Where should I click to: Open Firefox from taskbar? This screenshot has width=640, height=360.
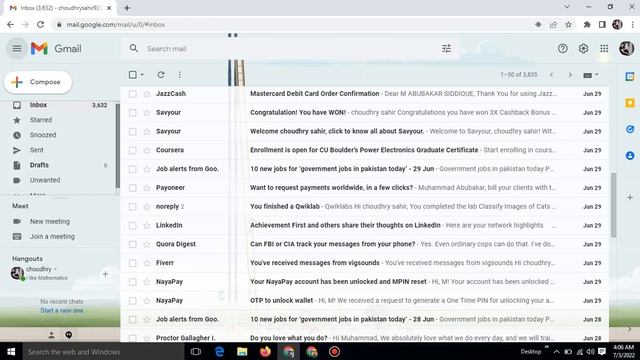tap(265, 351)
